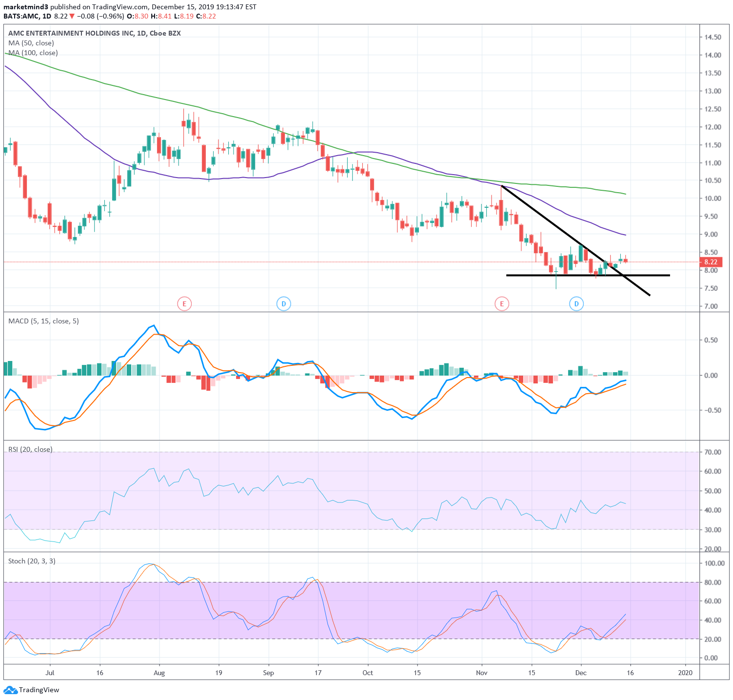Click the L:8.19 low value

pyautogui.click(x=184, y=16)
